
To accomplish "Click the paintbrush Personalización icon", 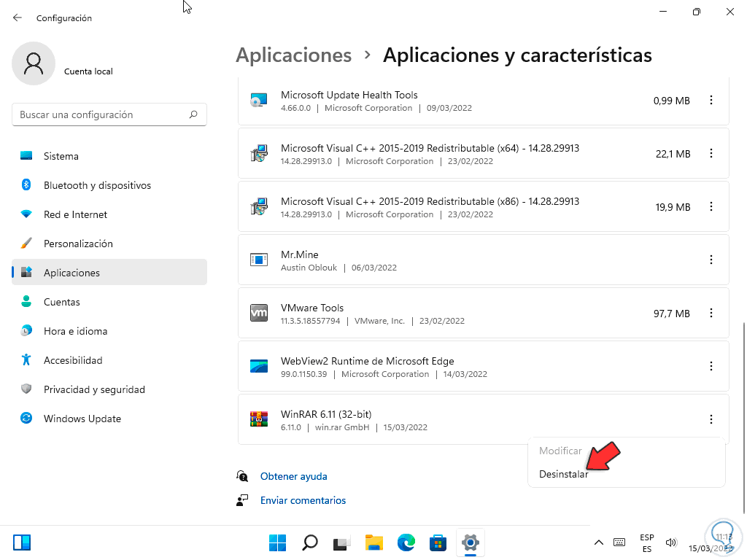I will point(26,244).
